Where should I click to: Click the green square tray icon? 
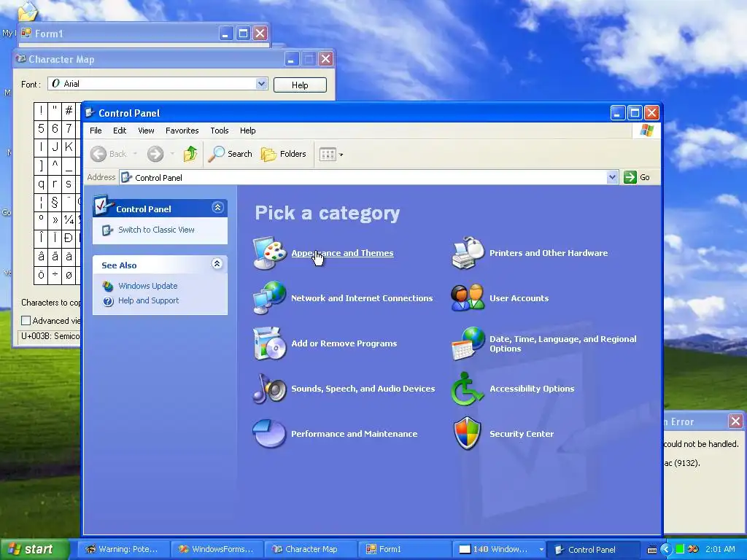click(680, 549)
